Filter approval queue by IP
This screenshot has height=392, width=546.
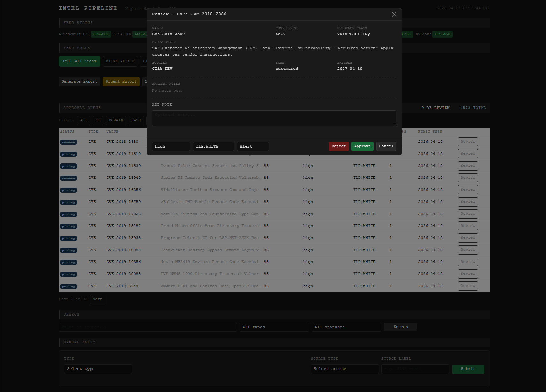98,120
